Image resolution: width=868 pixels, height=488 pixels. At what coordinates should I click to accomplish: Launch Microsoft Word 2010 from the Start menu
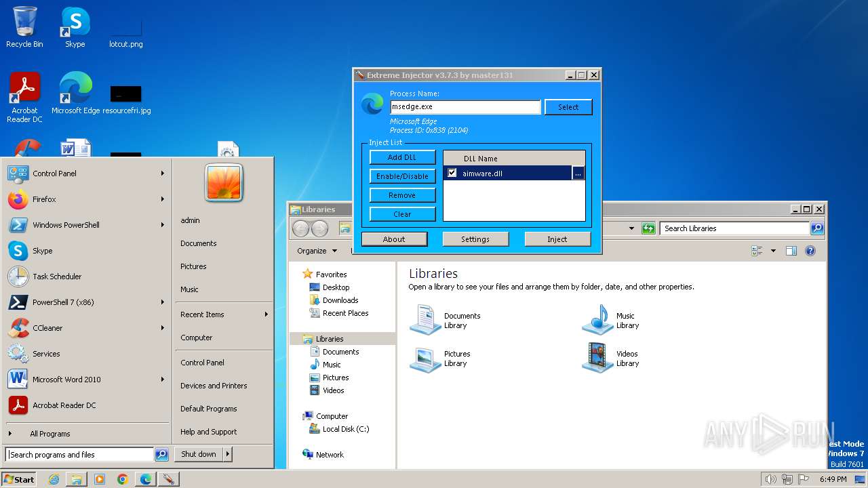86,380
